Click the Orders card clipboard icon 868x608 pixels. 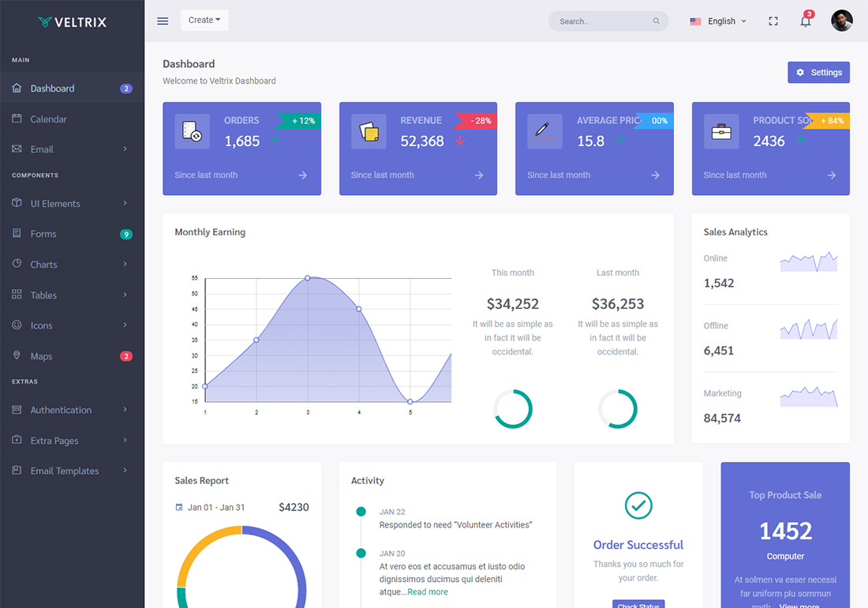click(192, 131)
